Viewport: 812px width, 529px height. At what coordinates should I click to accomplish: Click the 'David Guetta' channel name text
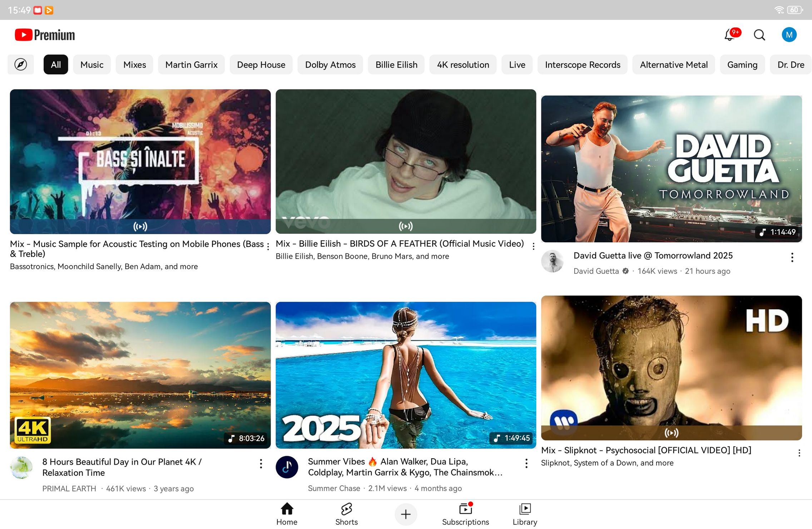[x=596, y=271]
